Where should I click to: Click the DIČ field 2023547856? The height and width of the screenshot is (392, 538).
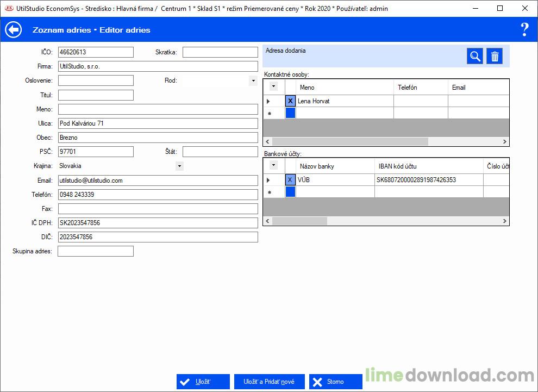[x=158, y=237]
